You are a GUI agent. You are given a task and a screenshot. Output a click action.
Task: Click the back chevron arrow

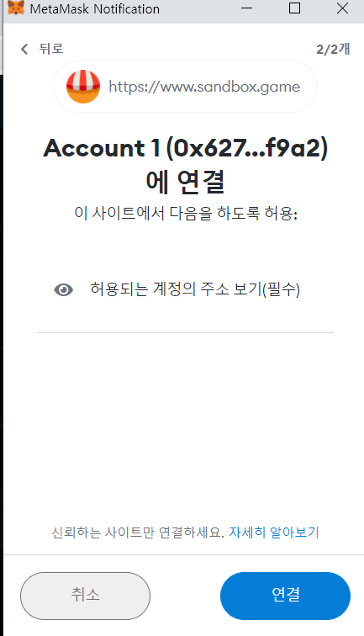pyautogui.click(x=24, y=49)
